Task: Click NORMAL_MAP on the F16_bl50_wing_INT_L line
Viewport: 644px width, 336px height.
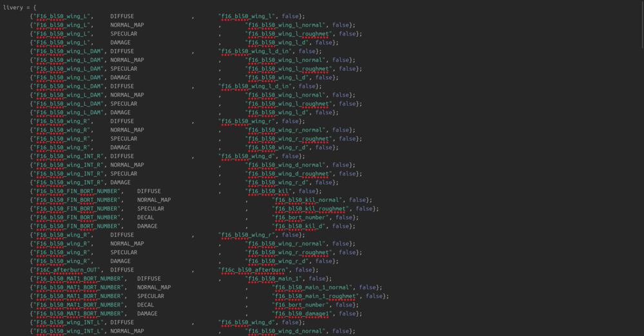Action: 127,331
